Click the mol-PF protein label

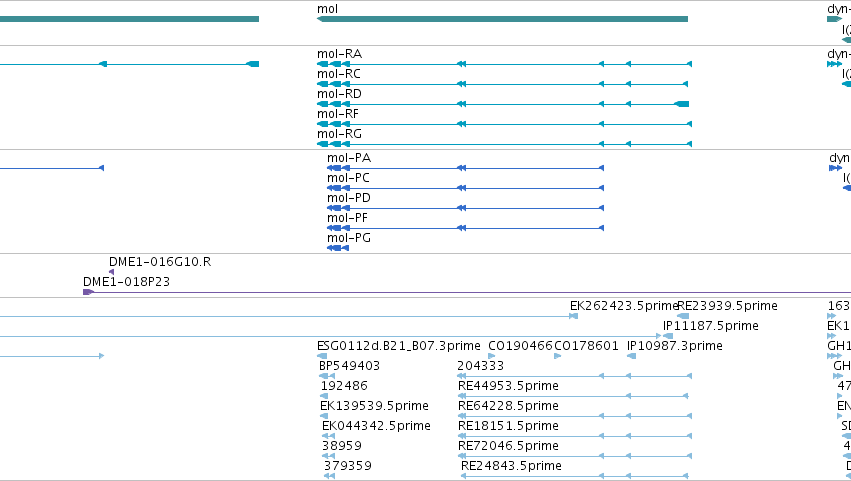pos(347,218)
